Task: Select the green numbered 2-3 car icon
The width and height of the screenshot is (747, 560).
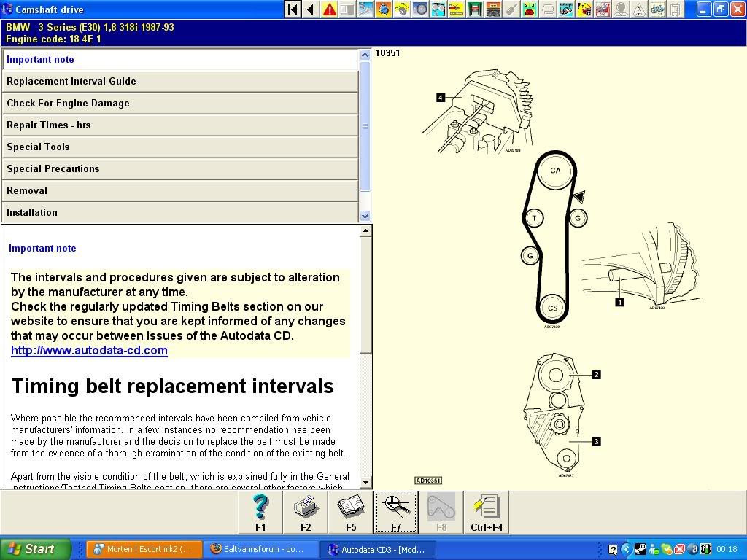Action: (530, 9)
